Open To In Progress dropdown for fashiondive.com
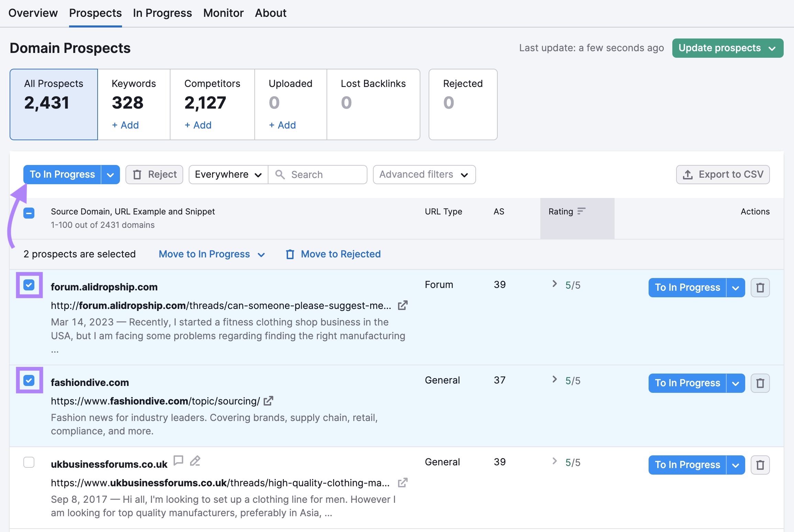The image size is (794, 532). tap(736, 383)
